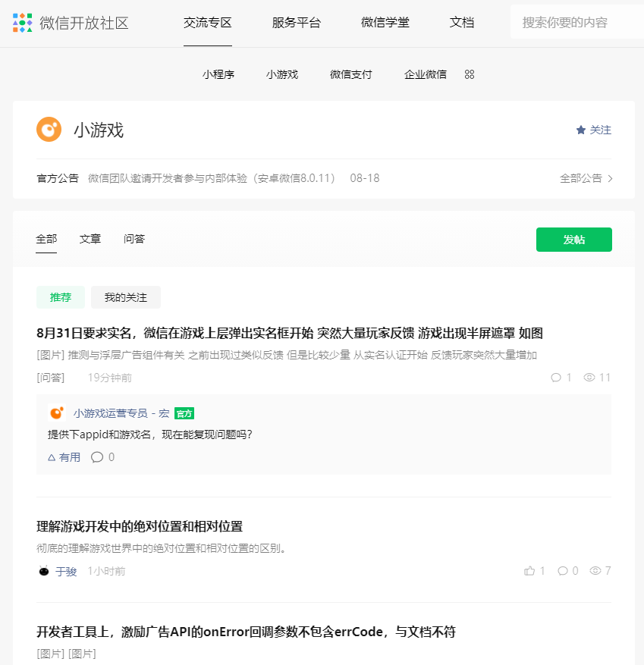The image size is (644, 665).
Task: Open post 理解游戏开发中的绝对位置和相对位置
Action: pos(140,527)
